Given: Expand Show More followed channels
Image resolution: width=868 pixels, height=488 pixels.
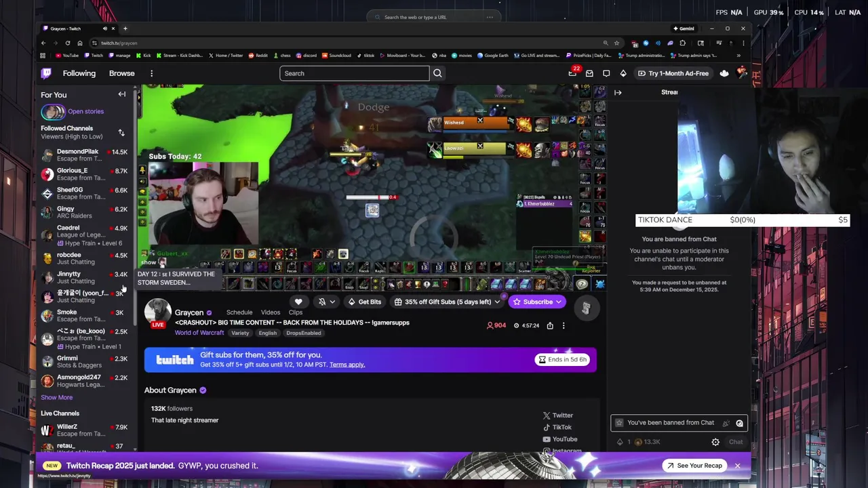Looking at the screenshot, I should tap(56, 397).
